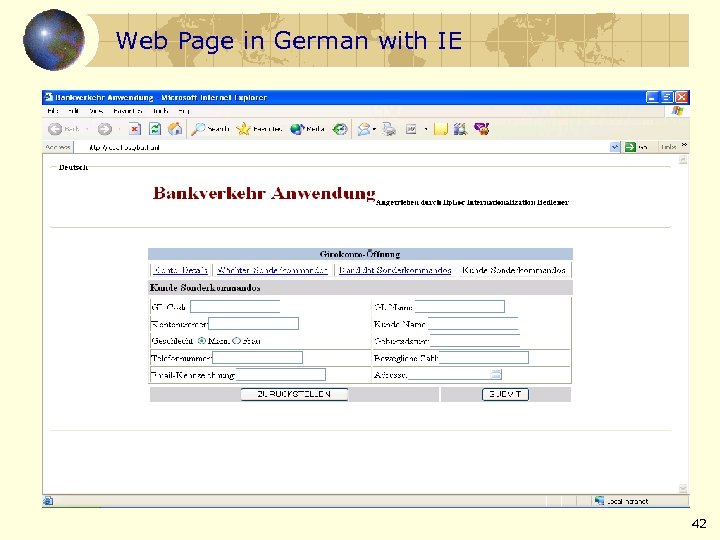
Task: Open the Favorites menu
Action: (127, 111)
